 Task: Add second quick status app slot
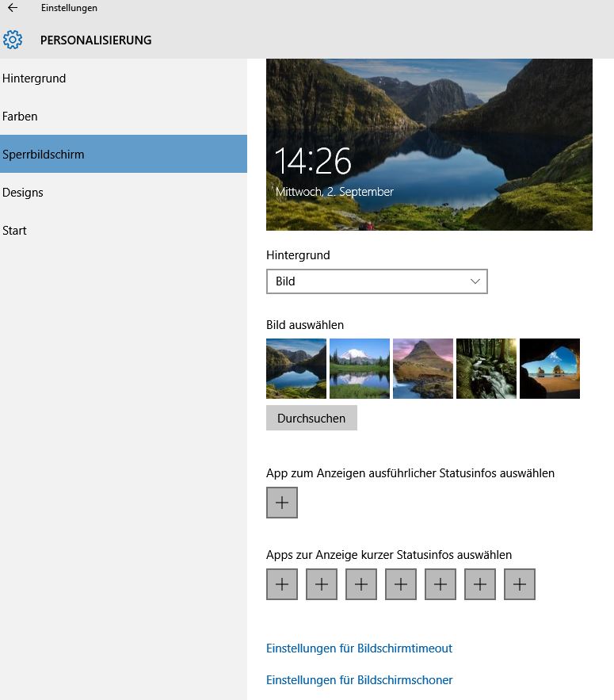click(x=322, y=584)
